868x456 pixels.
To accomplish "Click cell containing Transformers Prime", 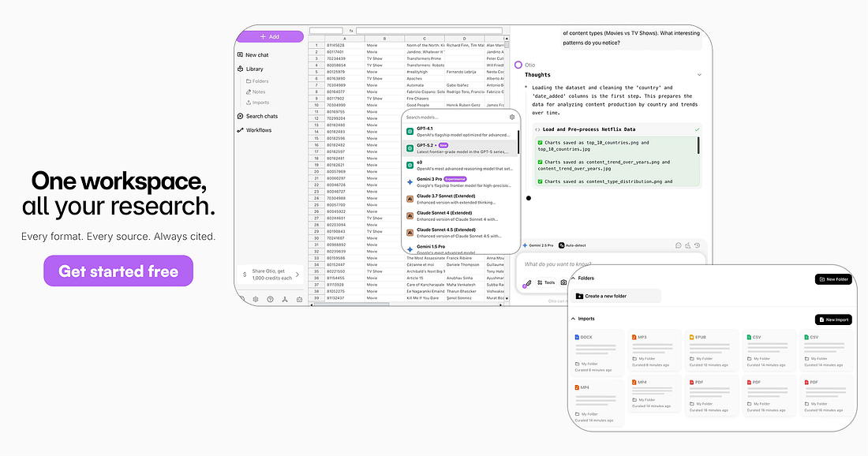I will (425, 58).
